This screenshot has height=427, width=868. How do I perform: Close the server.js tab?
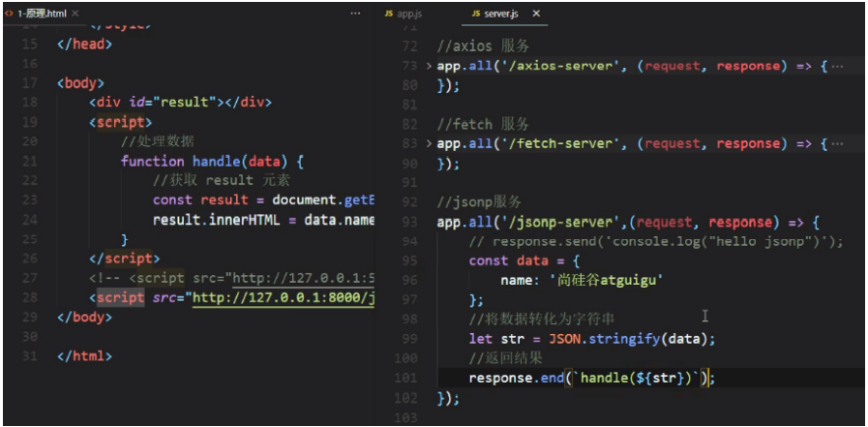point(536,15)
